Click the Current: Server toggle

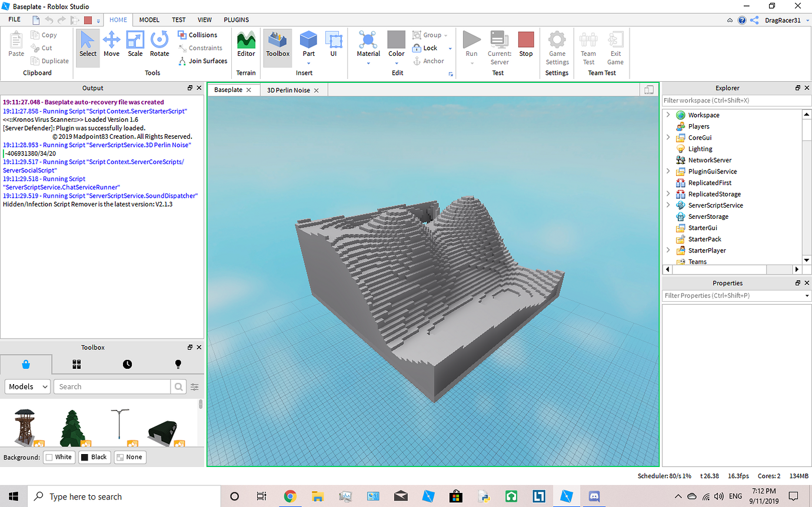pos(499,48)
